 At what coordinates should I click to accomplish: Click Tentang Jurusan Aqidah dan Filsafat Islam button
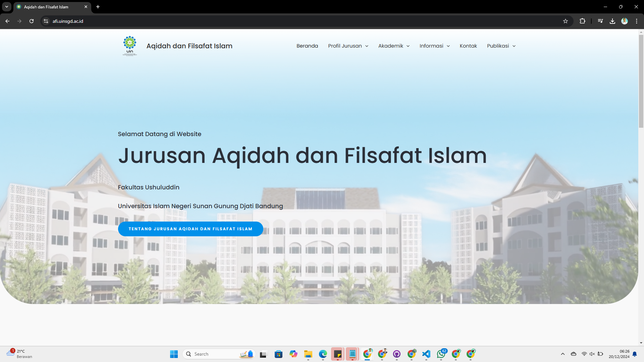(191, 229)
